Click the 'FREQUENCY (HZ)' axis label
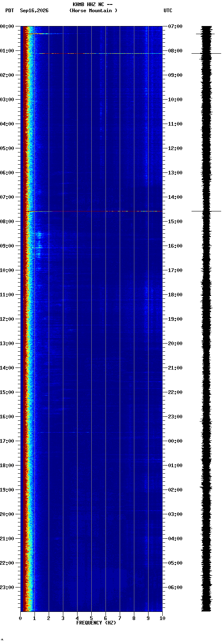Screen dimensions: 224x644 (x=96, y=623)
